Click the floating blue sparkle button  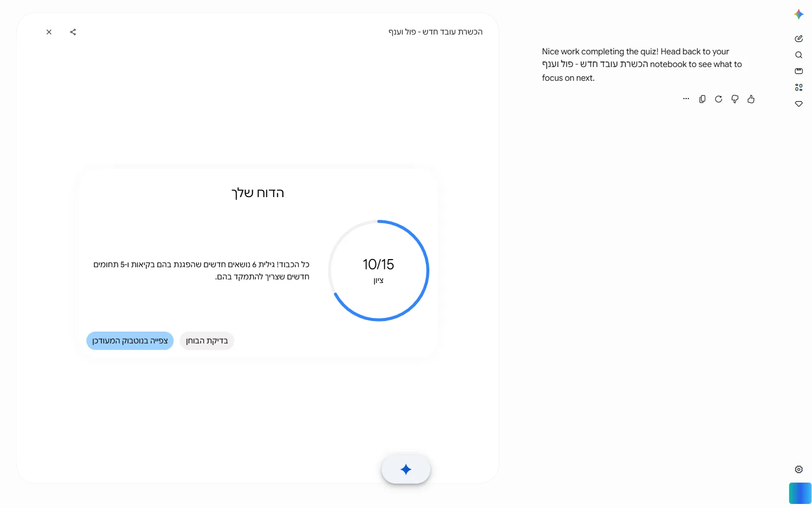[x=406, y=469]
